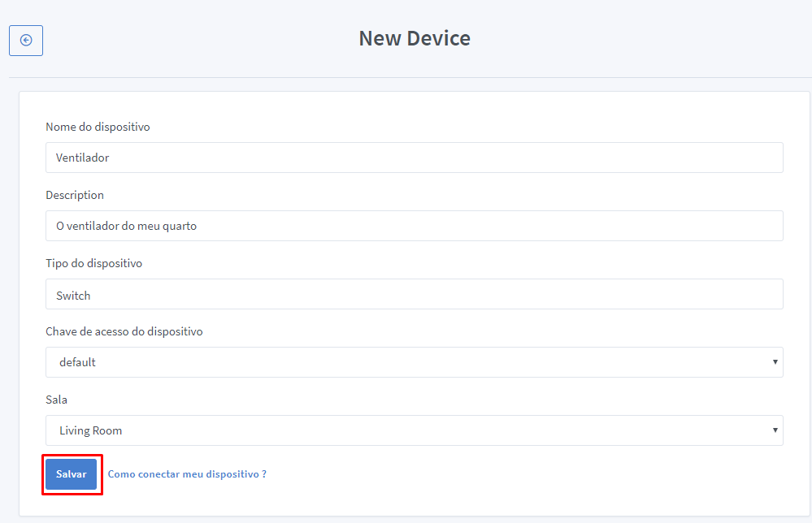Expand the Sala room selector
The width and height of the screenshot is (812, 523).
[415, 430]
